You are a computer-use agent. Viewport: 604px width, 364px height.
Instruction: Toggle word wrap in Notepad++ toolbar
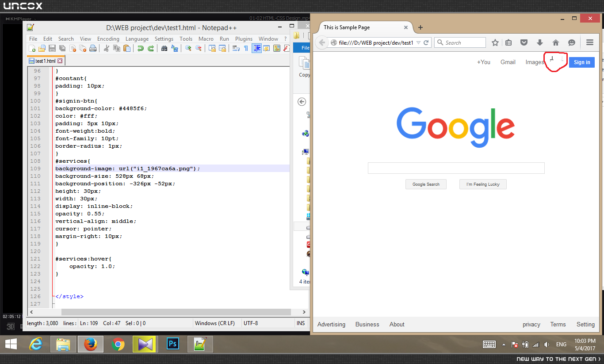click(x=236, y=49)
